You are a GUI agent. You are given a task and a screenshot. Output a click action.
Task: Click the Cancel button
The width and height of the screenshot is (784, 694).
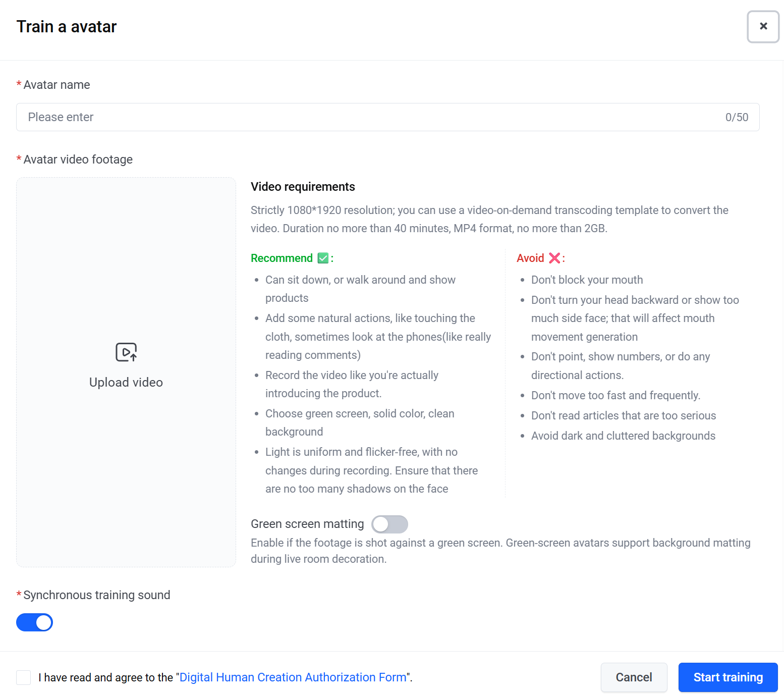click(634, 677)
